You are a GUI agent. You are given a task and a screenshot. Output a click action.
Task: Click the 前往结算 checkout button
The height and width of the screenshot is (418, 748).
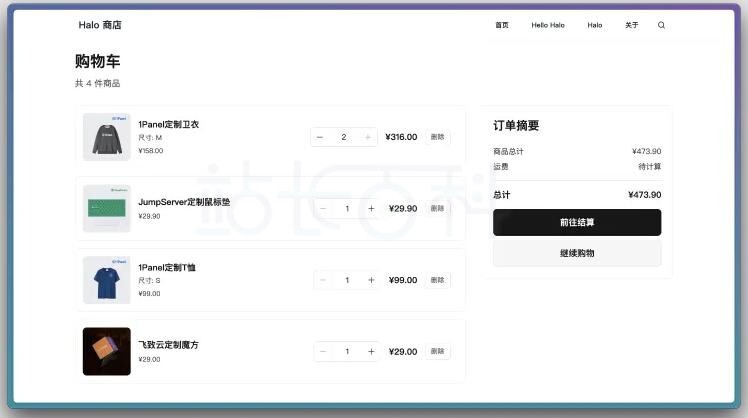click(577, 222)
